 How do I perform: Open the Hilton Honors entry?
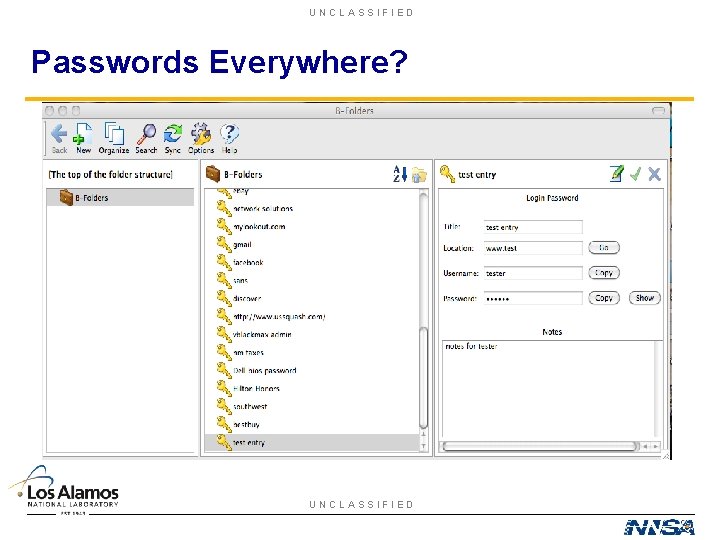coord(256,388)
